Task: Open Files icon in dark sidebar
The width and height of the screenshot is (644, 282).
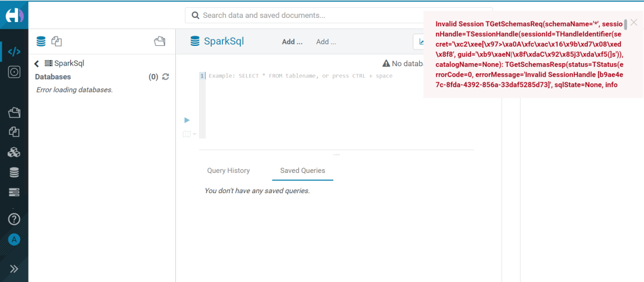Action: pyautogui.click(x=14, y=132)
